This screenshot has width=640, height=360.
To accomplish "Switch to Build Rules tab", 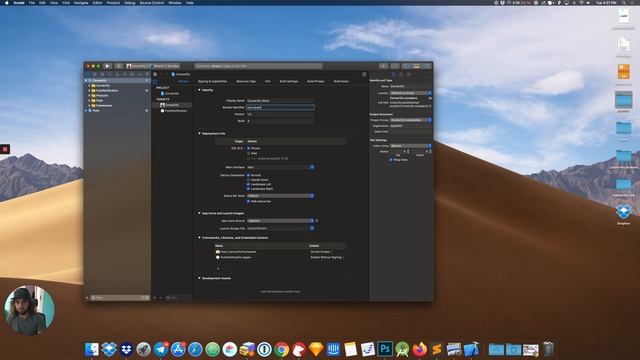I will tap(341, 81).
